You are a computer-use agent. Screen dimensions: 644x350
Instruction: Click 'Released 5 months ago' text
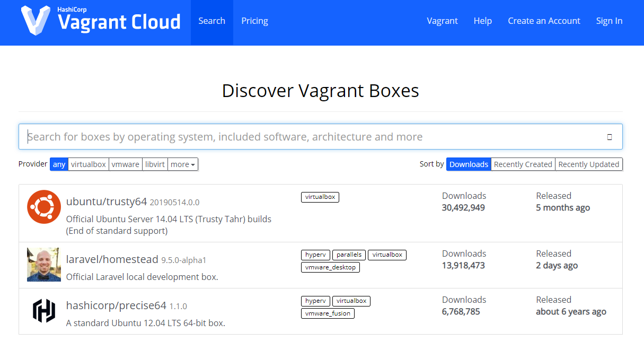[x=563, y=202]
